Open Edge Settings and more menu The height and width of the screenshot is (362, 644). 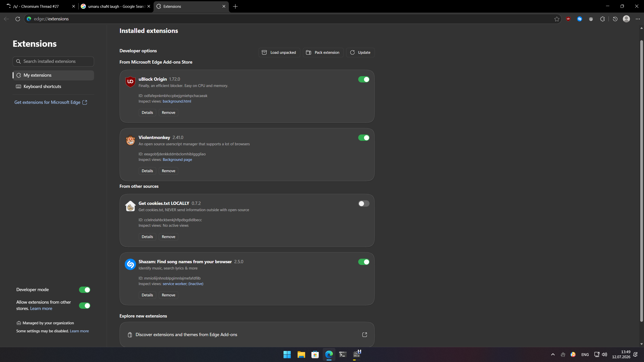point(638,19)
